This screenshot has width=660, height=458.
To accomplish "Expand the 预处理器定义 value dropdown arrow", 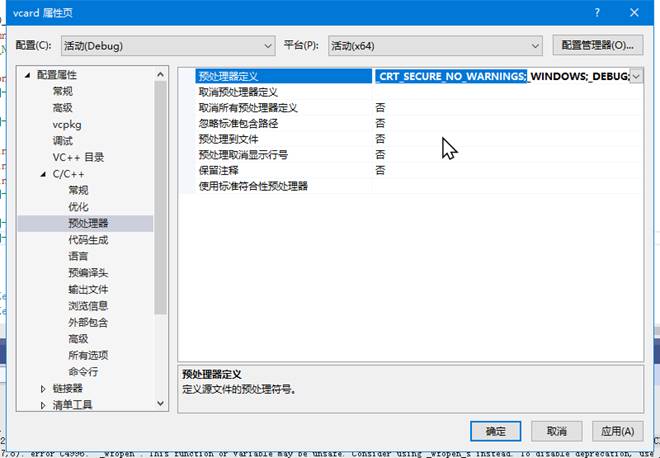I will point(635,75).
